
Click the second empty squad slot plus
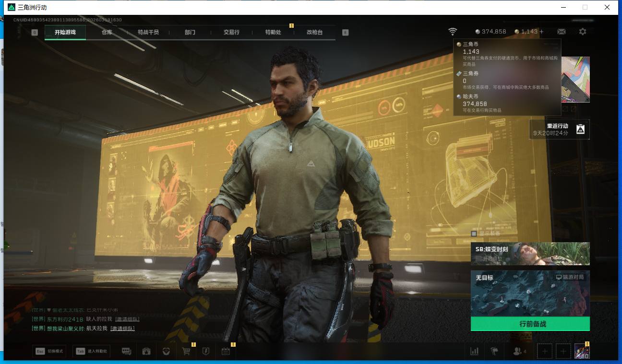pyautogui.click(x=563, y=352)
